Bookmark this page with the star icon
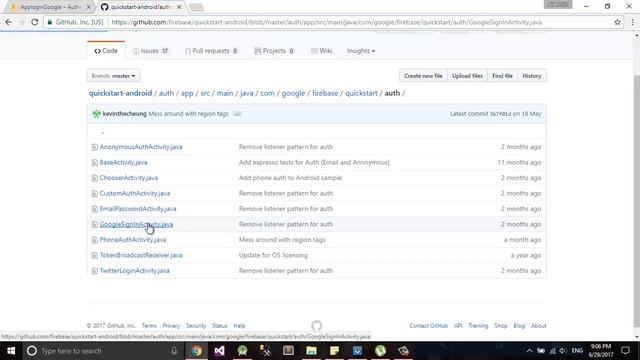Screen dimensions: 640x360 point(617,22)
